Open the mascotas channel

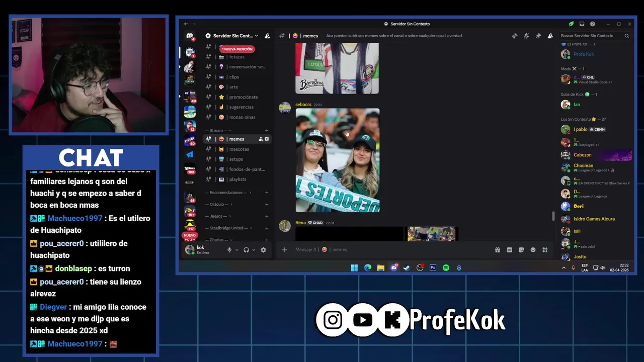pyautogui.click(x=237, y=149)
